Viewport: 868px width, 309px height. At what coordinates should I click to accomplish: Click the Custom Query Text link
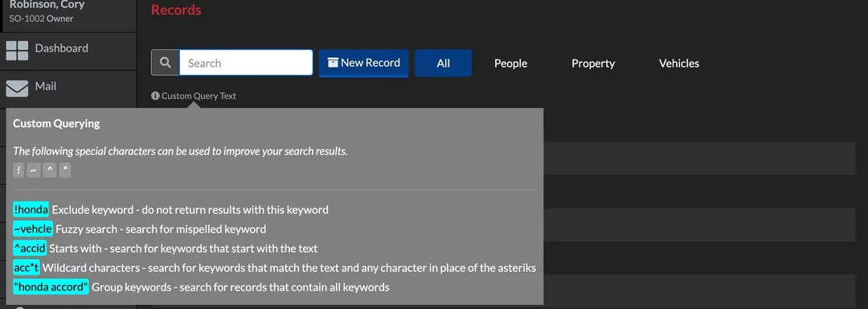tap(199, 96)
